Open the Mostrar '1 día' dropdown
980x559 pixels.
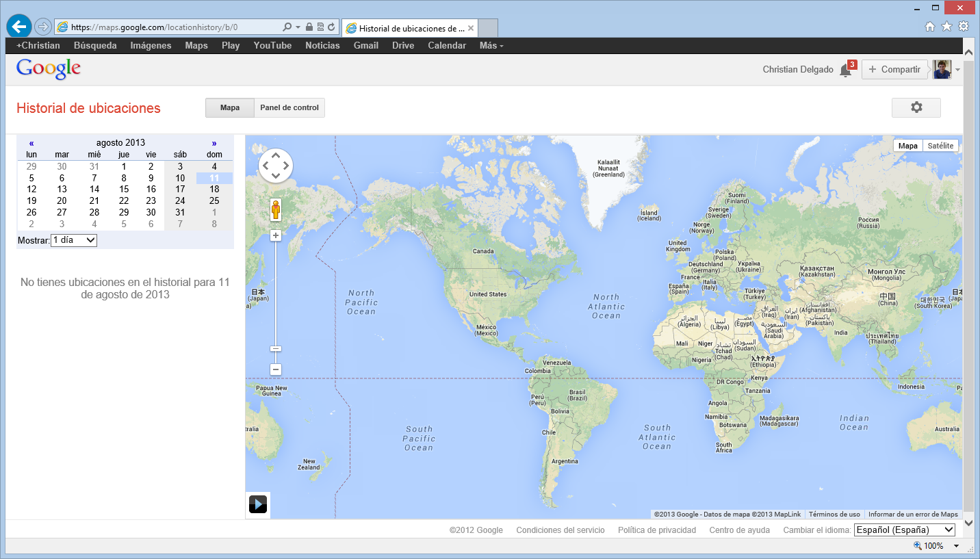[x=74, y=240]
